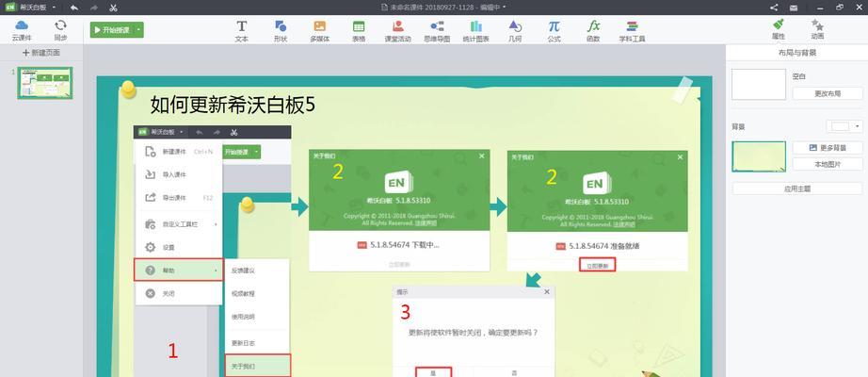The width and height of the screenshot is (868, 377).
Task: Click the 空白 layout preview
Action: point(759,84)
